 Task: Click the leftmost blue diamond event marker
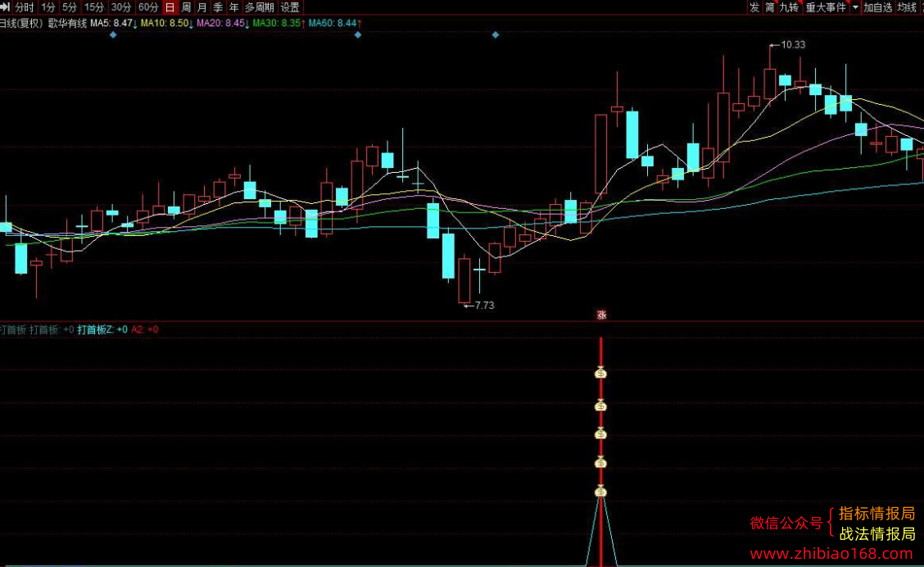coord(113,34)
